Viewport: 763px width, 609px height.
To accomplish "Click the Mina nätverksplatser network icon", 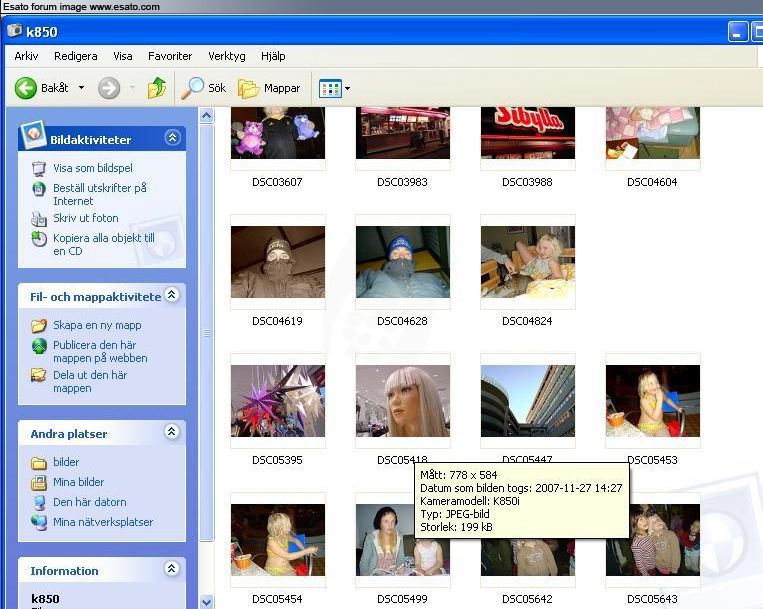I will coord(39,522).
